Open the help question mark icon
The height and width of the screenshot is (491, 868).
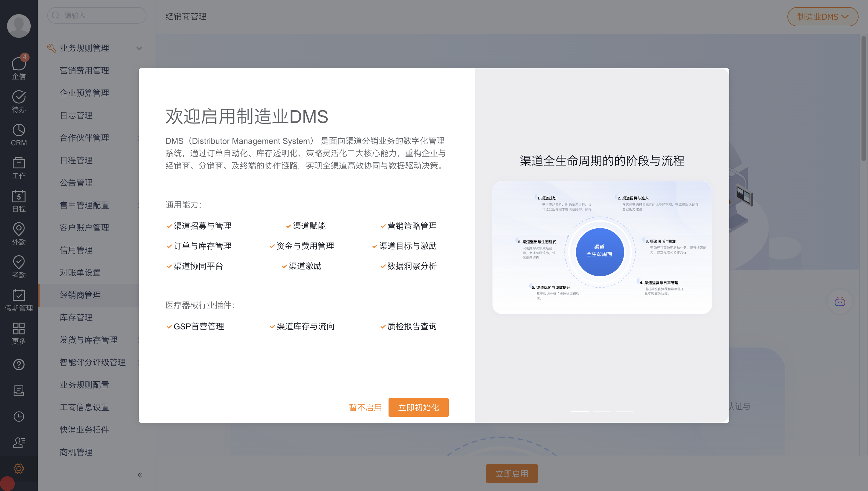click(x=19, y=365)
